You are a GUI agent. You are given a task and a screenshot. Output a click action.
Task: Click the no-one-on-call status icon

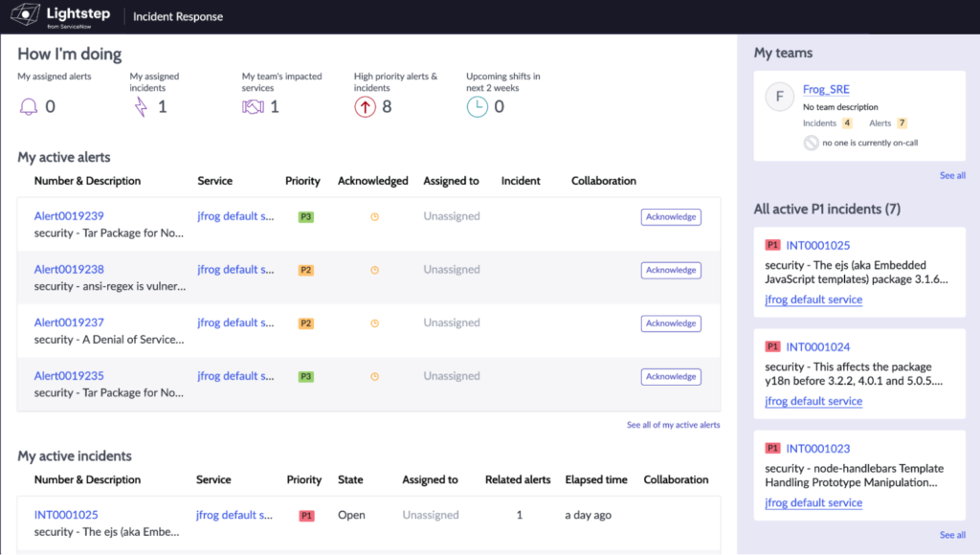811,143
